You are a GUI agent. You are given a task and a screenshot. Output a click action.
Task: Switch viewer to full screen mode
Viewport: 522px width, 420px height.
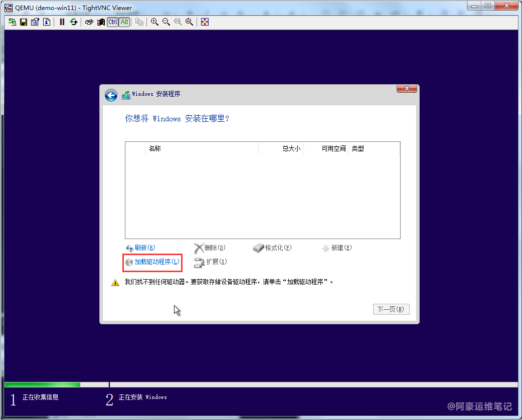pos(205,22)
